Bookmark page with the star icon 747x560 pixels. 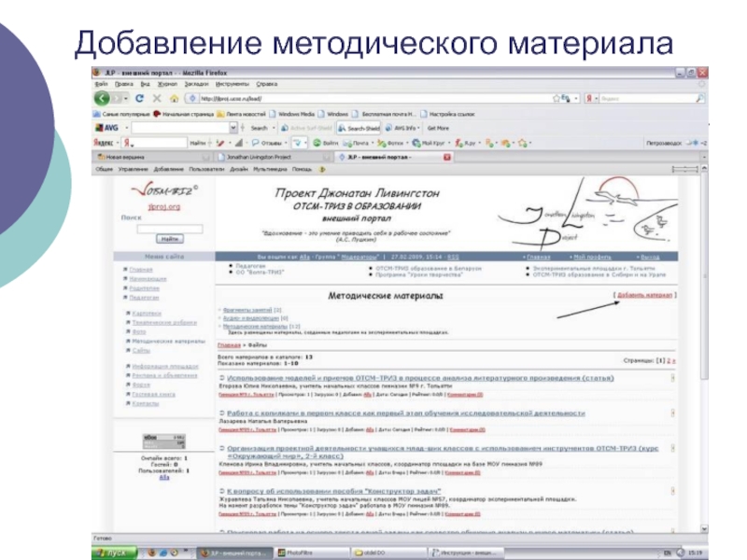point(556,99)
